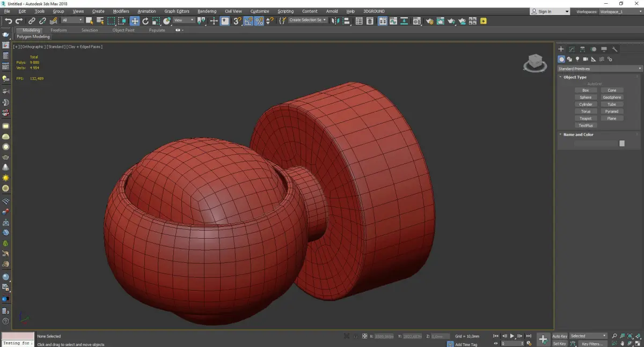644x347 pixels.
Task: Toggle the Ribbon display icon
Action: [x=383, y=21]
